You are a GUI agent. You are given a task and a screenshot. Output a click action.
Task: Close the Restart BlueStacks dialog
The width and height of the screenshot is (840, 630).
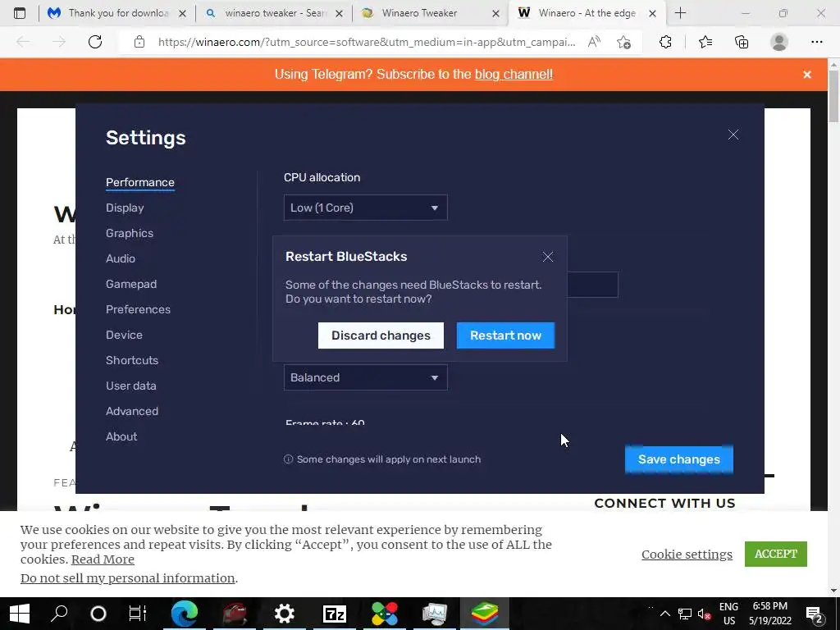[x=547, y=257]
